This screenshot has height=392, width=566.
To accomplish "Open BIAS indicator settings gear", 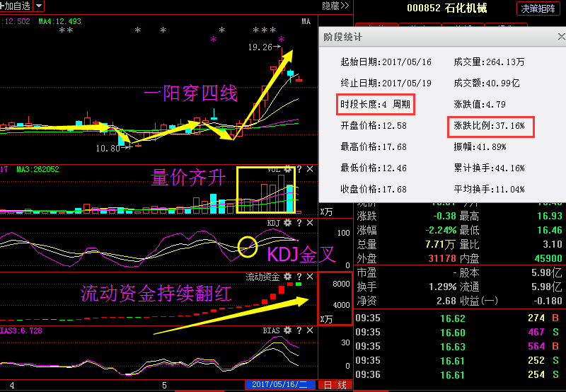I will [287, 330].
